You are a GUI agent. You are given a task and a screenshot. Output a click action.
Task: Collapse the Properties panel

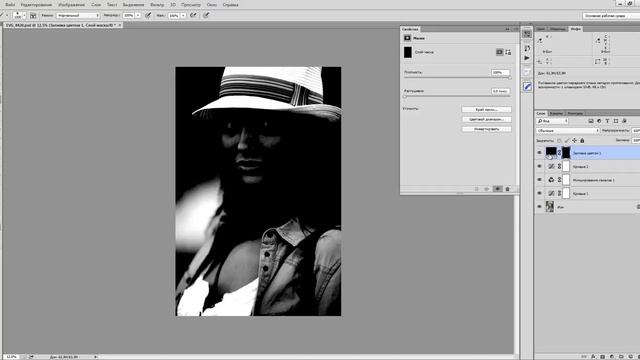507,29
